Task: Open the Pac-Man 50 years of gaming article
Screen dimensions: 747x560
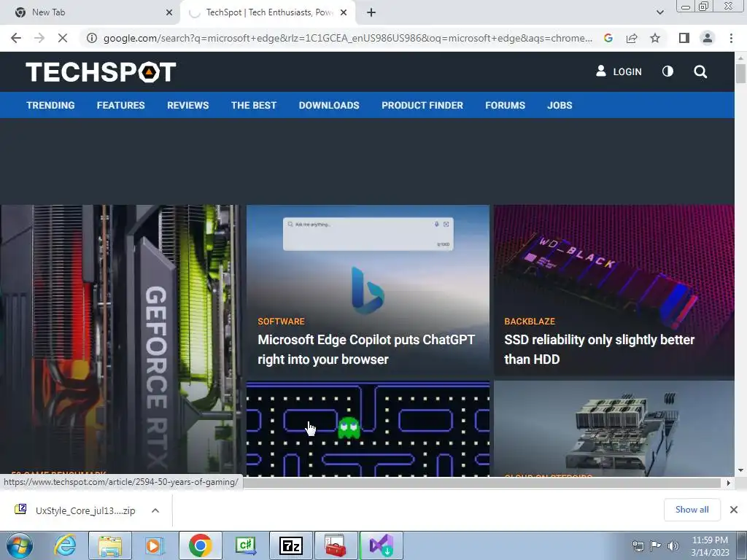Action: click(368, 429)
